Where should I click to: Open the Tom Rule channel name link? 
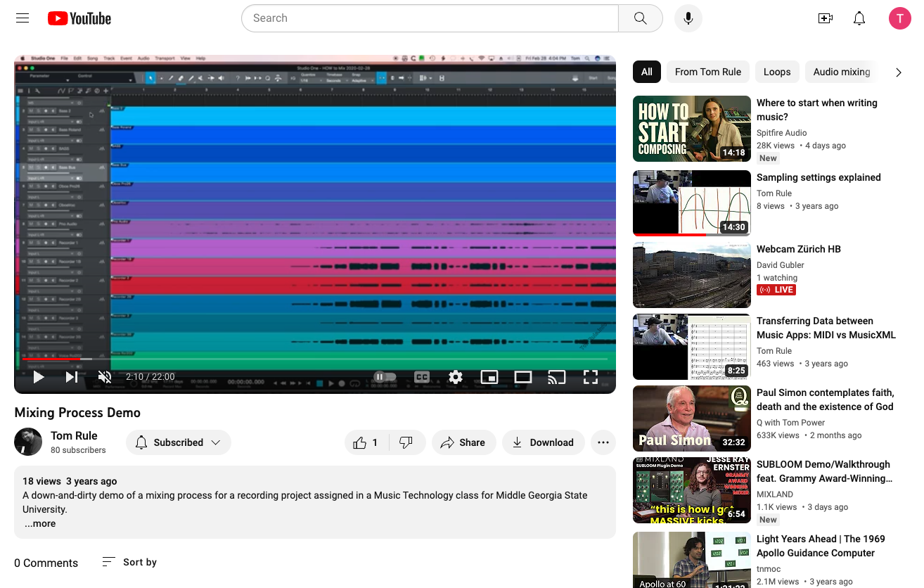(74, 435)
